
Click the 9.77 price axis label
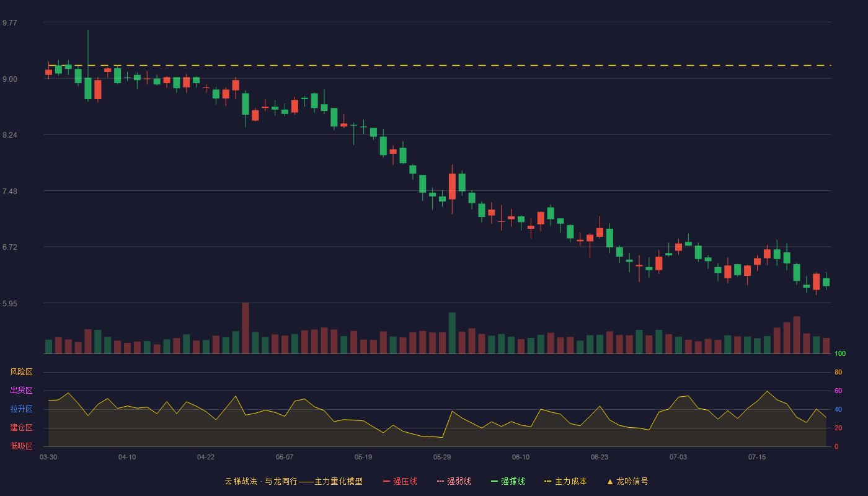[10, 23]
